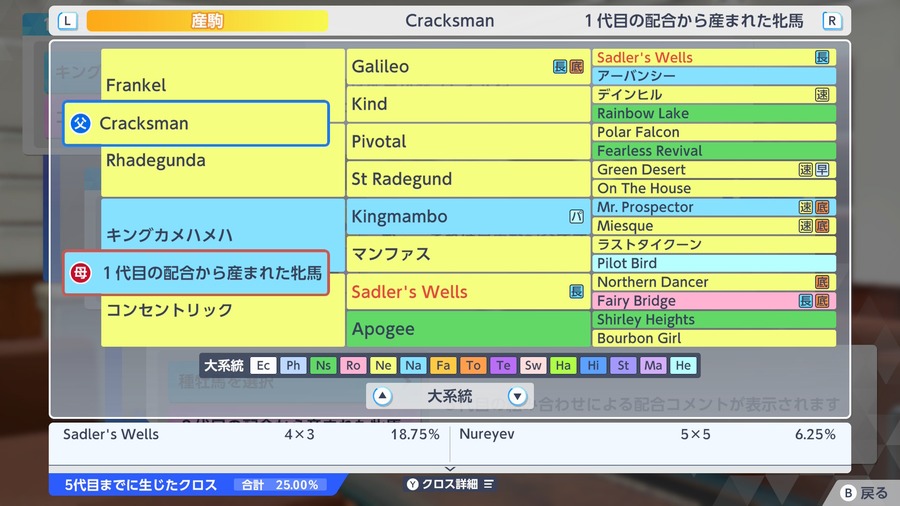
Task: Select the Kind pedigree cell
Action: (468, 104)
